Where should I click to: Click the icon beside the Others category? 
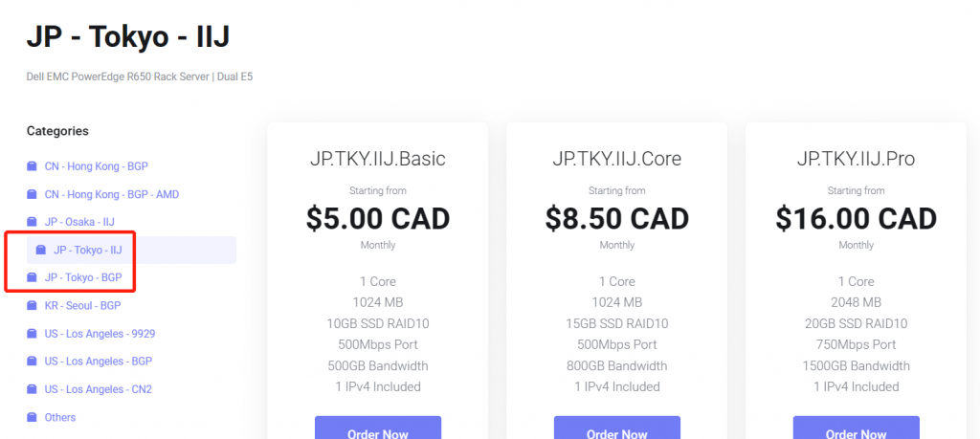(32, 417)
